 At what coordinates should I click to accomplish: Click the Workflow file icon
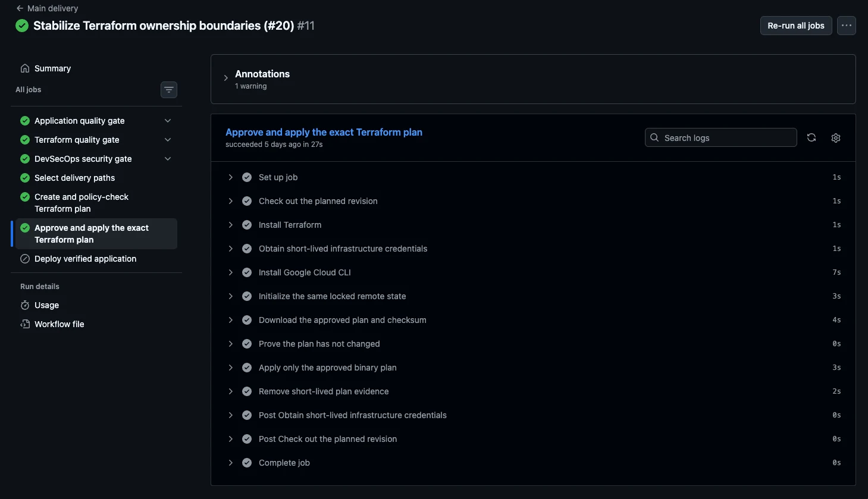[x=25, y=324]
